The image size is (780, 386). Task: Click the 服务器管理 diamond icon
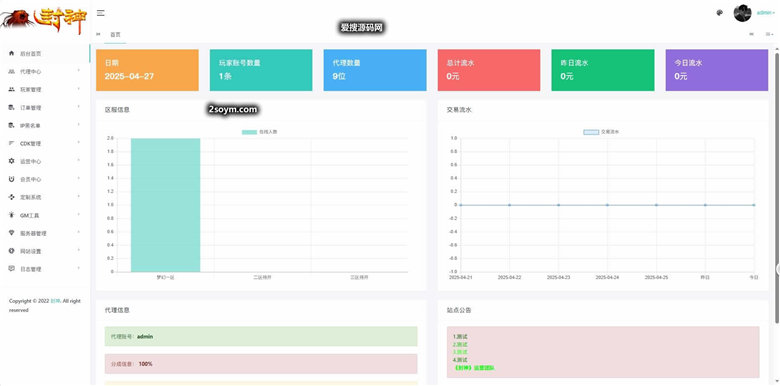click(x=11, y=233)
